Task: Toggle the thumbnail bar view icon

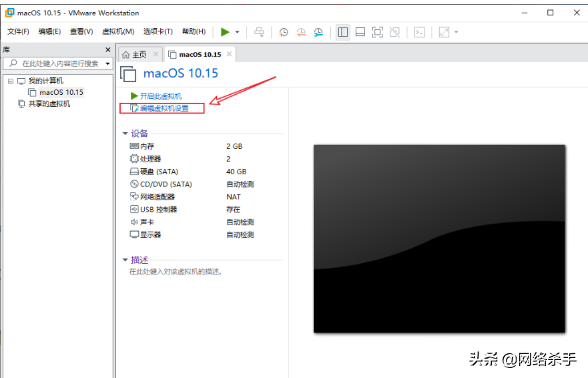Action: [x=360, y=32]
